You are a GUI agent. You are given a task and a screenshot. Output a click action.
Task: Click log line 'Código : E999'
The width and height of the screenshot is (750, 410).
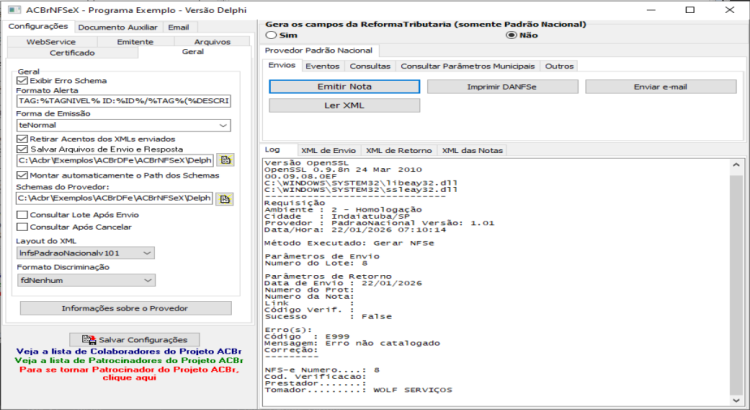tap(307, 336)
